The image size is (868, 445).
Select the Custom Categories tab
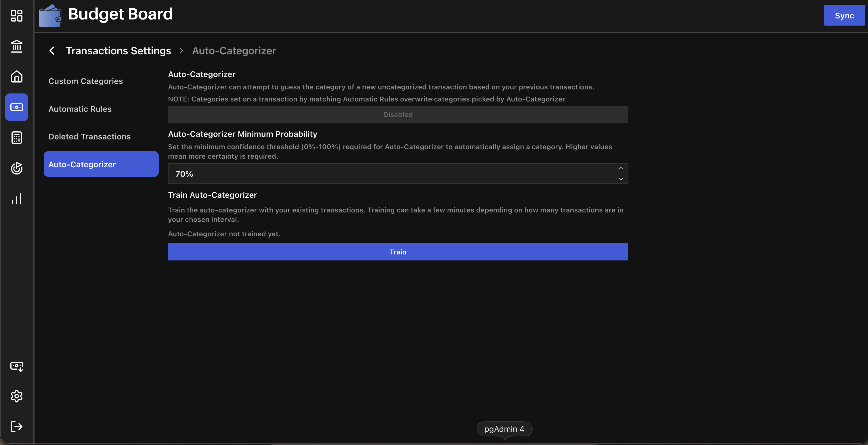101,81
